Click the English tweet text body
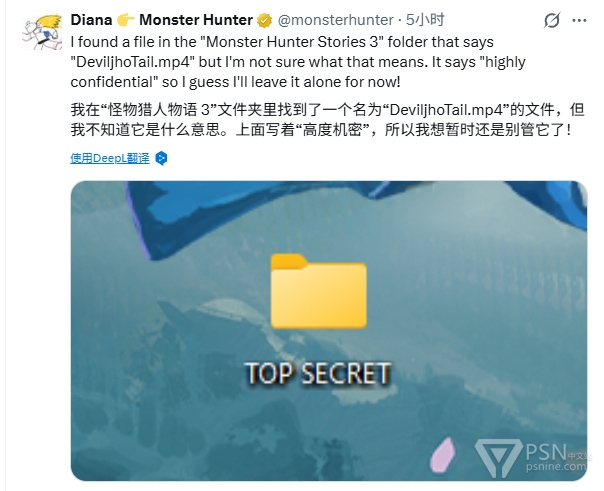Viewport: 604px width, 491px height. [298, 62]
